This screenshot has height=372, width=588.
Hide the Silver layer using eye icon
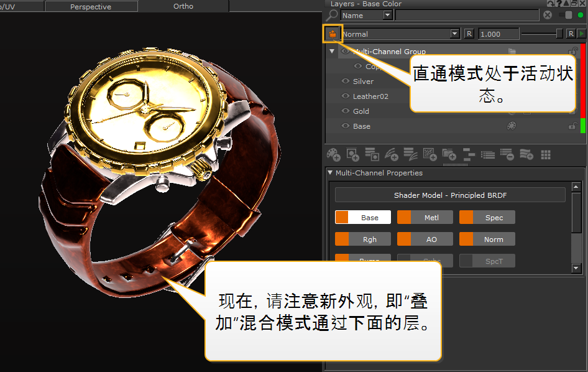[x=346, y=81]
